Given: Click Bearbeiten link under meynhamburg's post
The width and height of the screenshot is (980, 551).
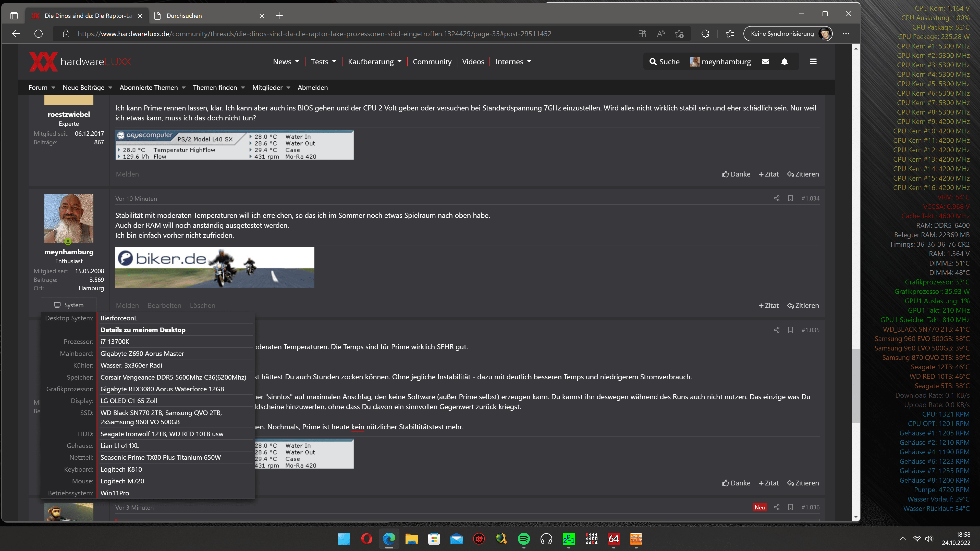Looking at the screenshot, I should [x=164, y=305].
